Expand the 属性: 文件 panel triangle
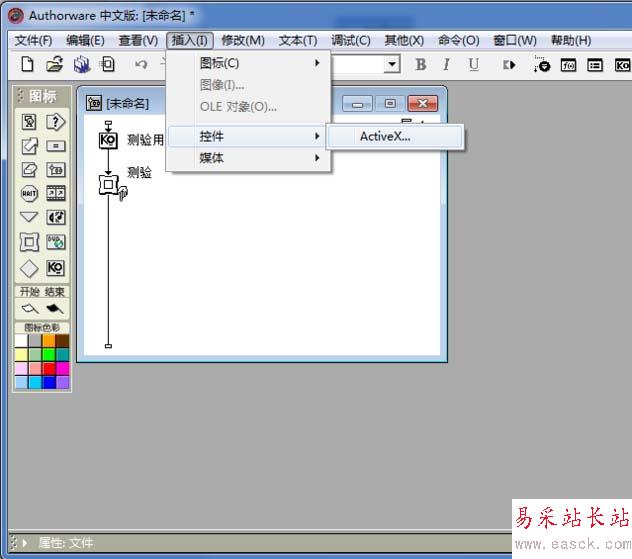This screenshot has width=632, height=559. [x=25, y=543]
